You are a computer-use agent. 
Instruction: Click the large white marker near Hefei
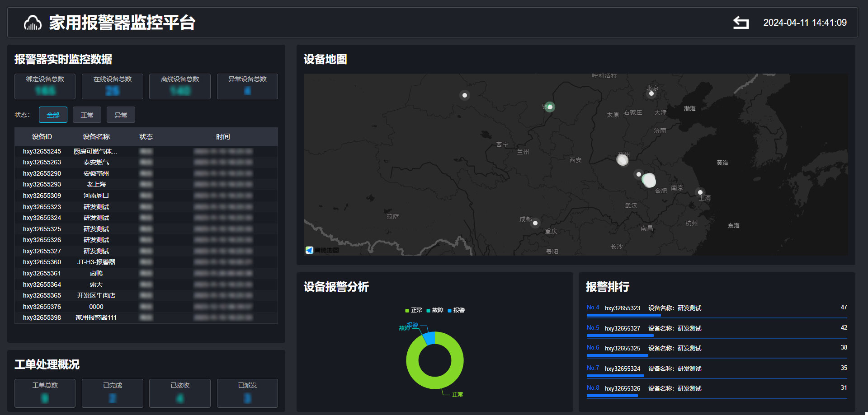(649, 180)
